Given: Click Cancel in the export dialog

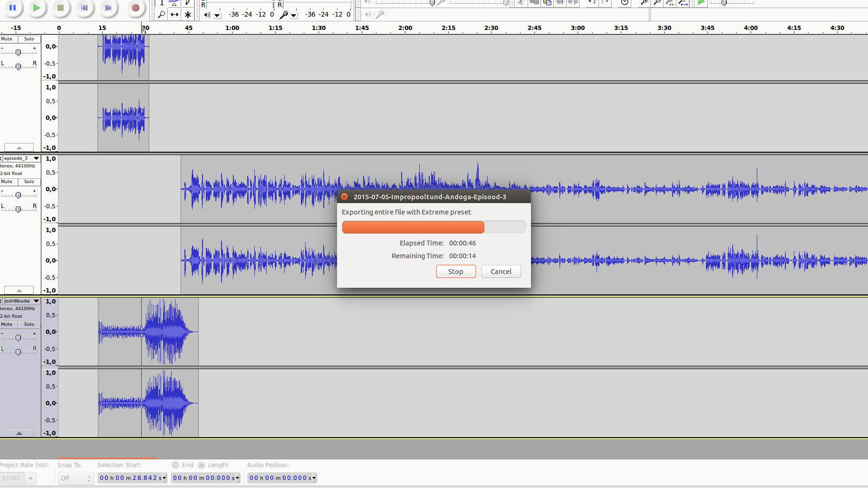Looking at the screenshot, I should pos(501,271).
